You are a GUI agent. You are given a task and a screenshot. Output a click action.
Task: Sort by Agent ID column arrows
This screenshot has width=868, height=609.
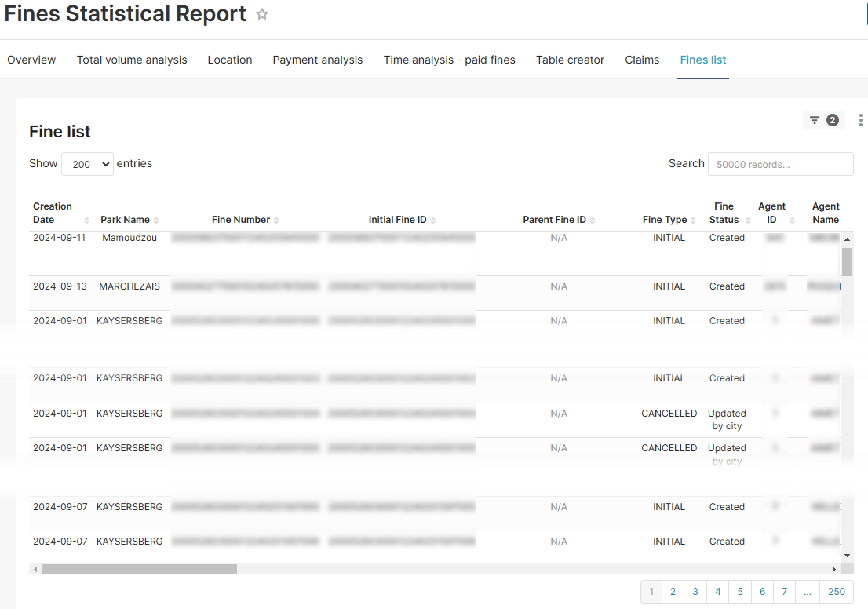[792, 221]
